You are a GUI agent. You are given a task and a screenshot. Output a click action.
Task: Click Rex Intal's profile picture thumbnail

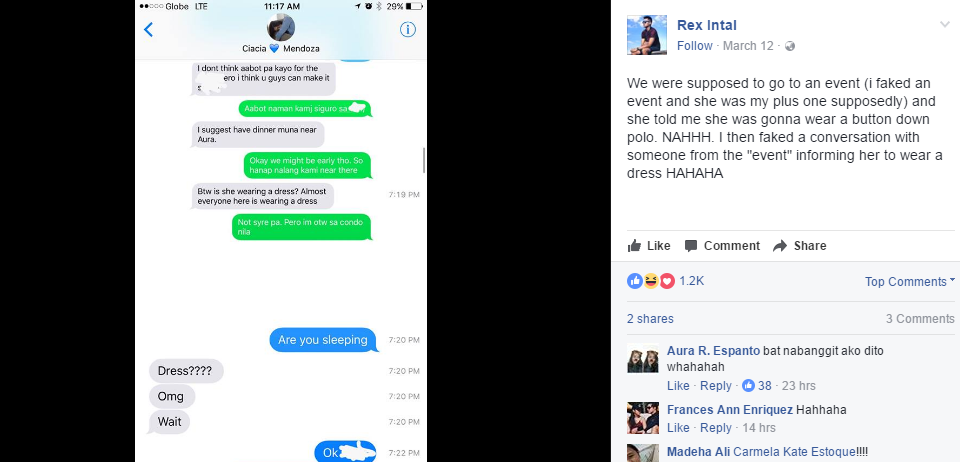click(647, 35)
